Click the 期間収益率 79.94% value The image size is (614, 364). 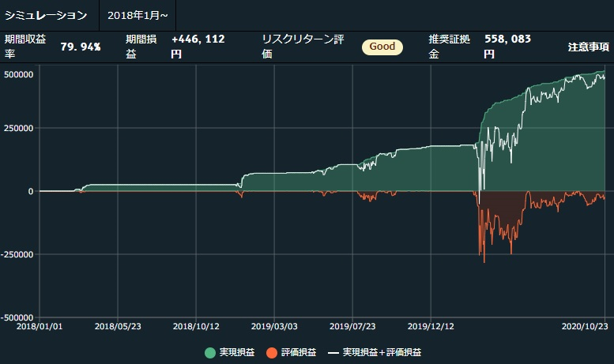pos(81,47)
